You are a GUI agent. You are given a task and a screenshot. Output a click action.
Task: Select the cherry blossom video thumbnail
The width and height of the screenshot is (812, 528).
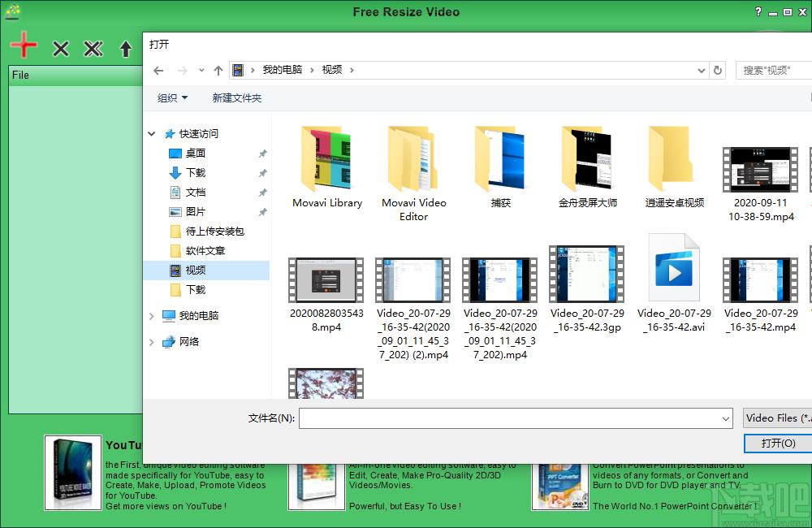[326, 383]
